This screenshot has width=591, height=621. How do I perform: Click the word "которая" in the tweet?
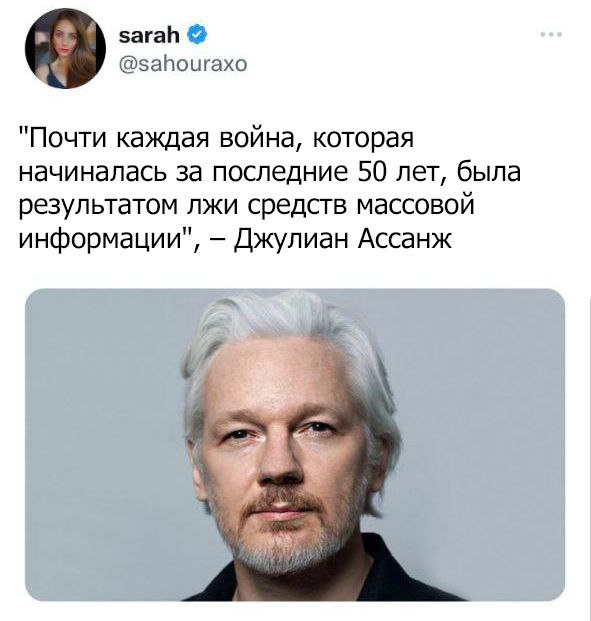[x=364, y=139]
